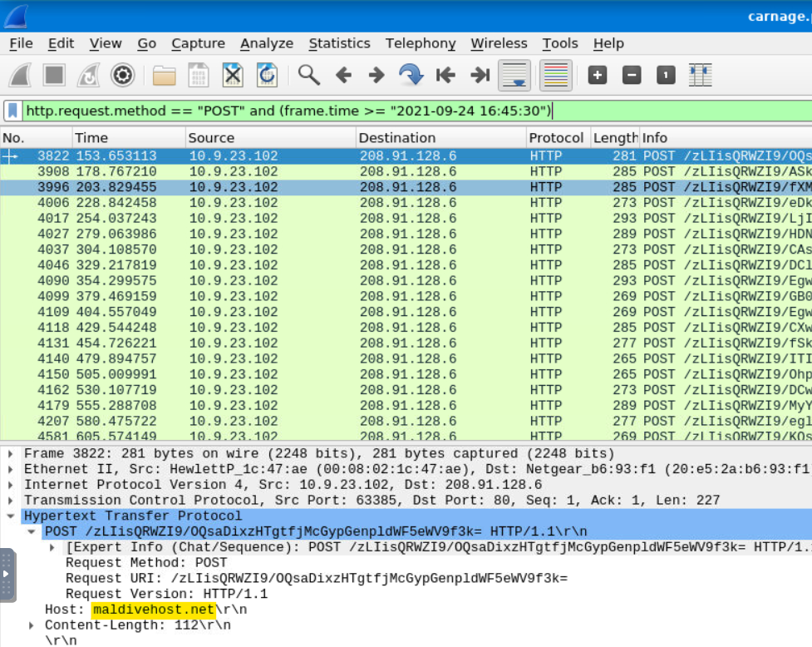Toggle packet list colorization
812x647 pixels.
point(555,76)
